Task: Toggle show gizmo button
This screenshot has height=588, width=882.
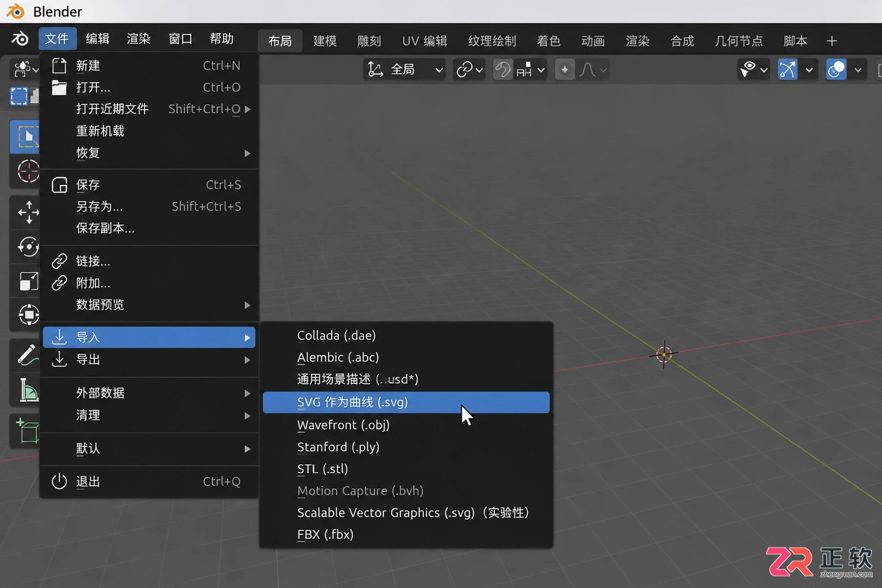Action: tap(788, 70)
